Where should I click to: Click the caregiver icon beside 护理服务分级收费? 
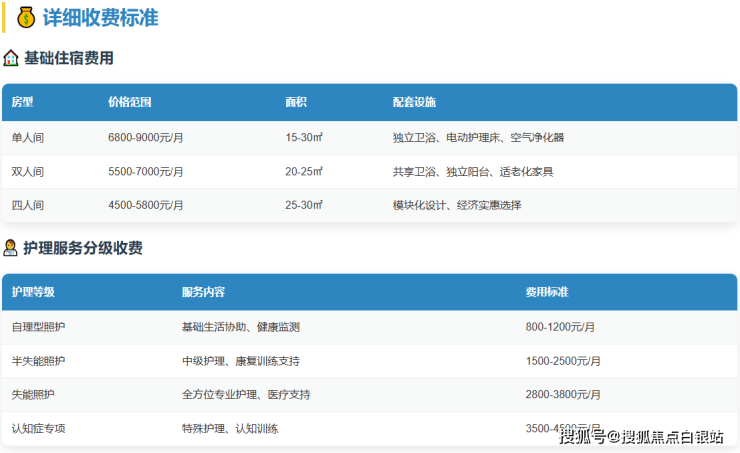(11, 248)
